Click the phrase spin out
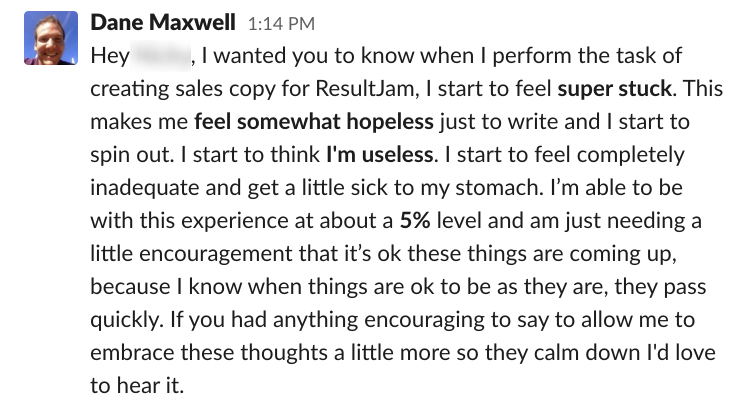This screenshot has width=747, height=415. tap(130, 156)
